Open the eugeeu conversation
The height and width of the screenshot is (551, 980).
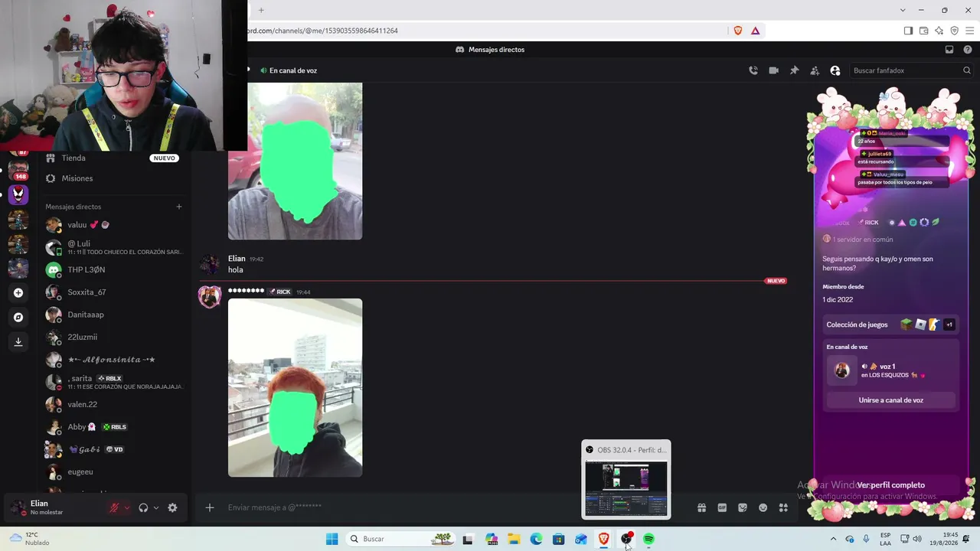tap(113, 472)
